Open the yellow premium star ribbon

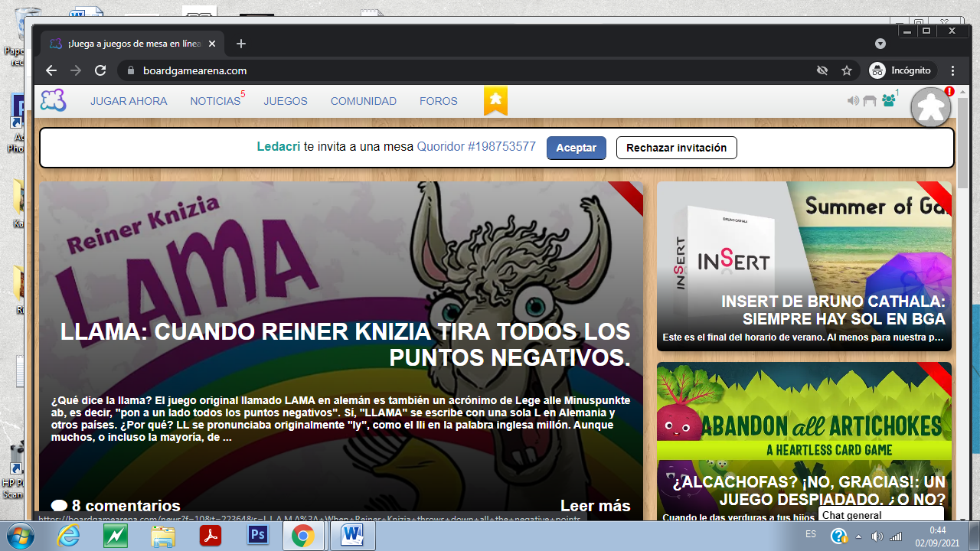495,100
